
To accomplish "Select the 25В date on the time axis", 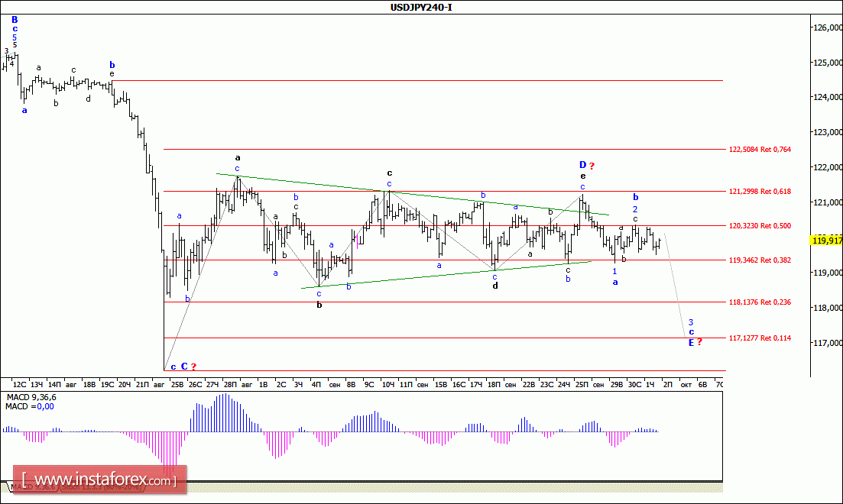I will (177, 384).
